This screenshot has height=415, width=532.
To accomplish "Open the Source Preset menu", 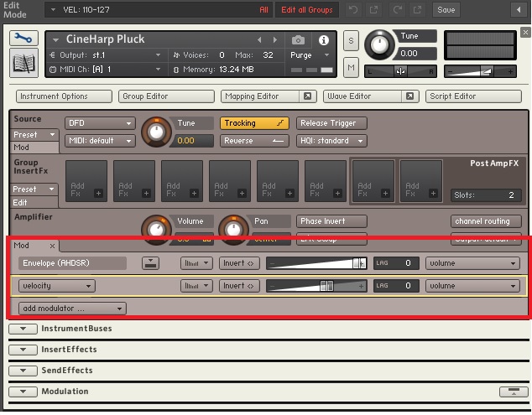I will click(34, 135).
